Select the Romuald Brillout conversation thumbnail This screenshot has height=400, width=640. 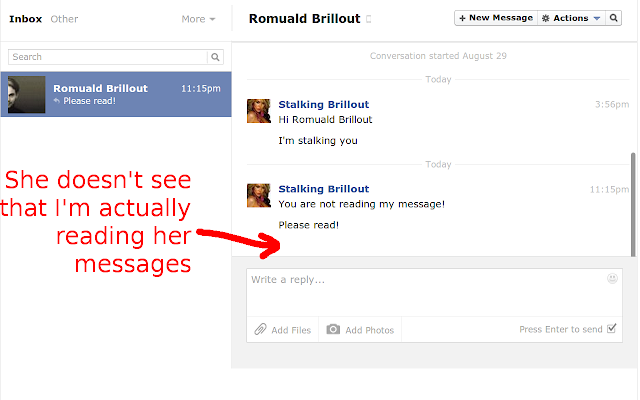27,94
